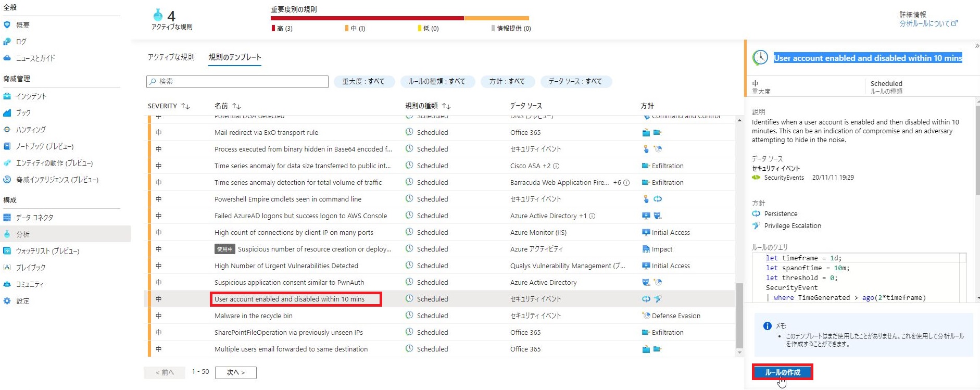Open the 重大度 filter dropdown
This screenshot has height=390, width=980.
pos(363,82)
